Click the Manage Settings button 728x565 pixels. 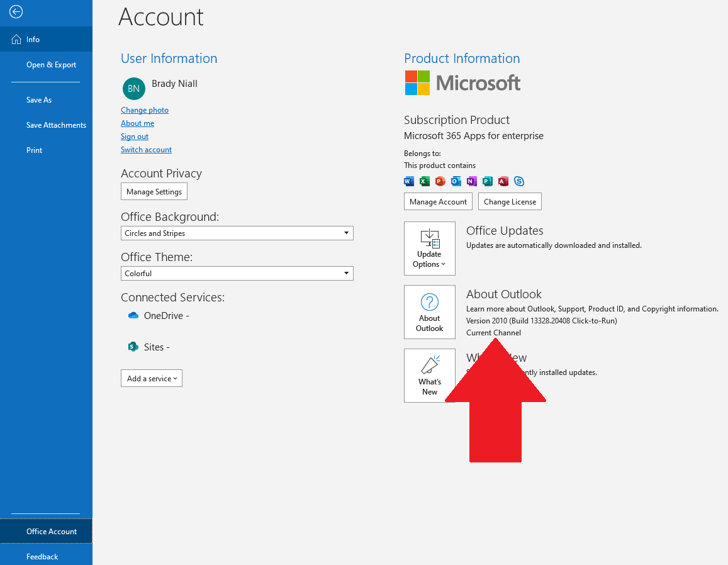click(154, 191)
